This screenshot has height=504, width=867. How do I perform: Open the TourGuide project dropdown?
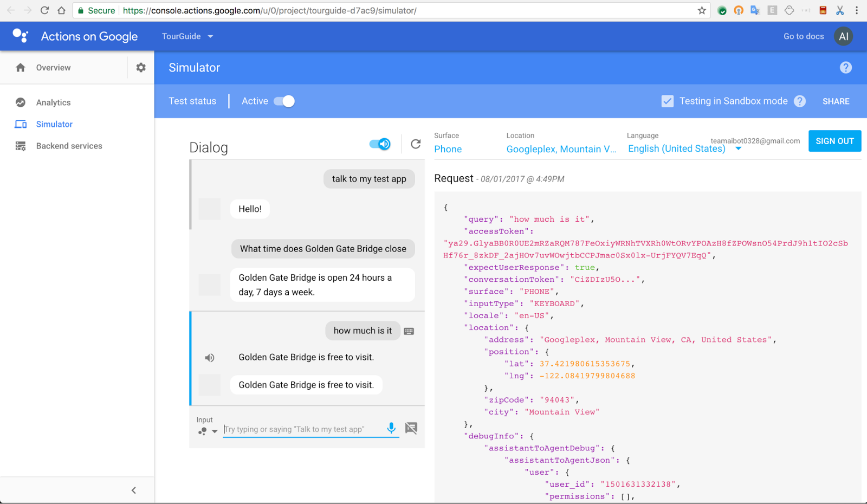tap(187, 36)
